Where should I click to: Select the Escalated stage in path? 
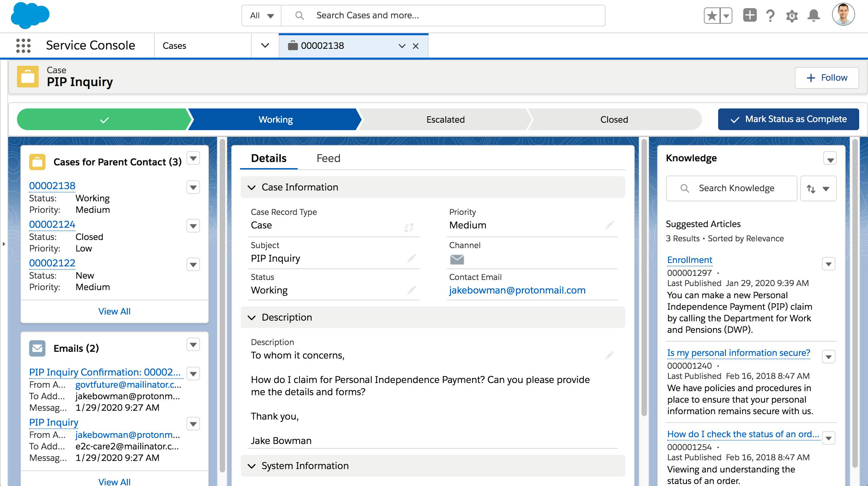[445, 120]
